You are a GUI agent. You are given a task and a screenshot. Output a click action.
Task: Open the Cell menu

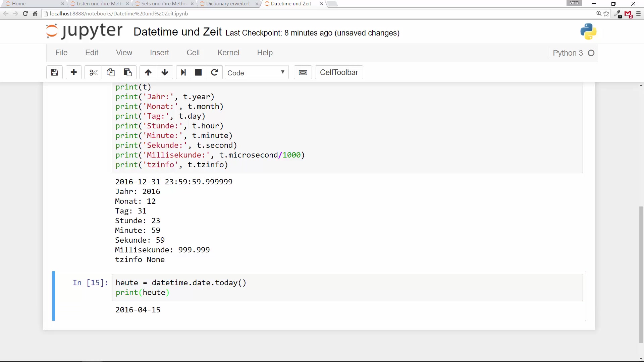pyautogui.click(x=193, y=53)
